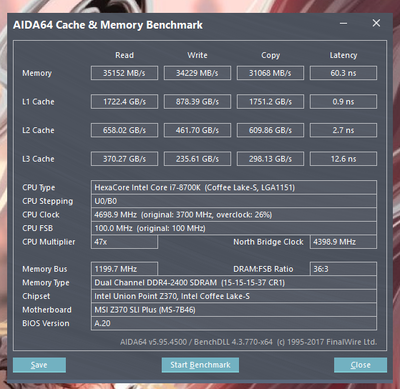Screen dimensions: 400x389
Task: Click the Memory Copy result cell
Action: (270, 73)
